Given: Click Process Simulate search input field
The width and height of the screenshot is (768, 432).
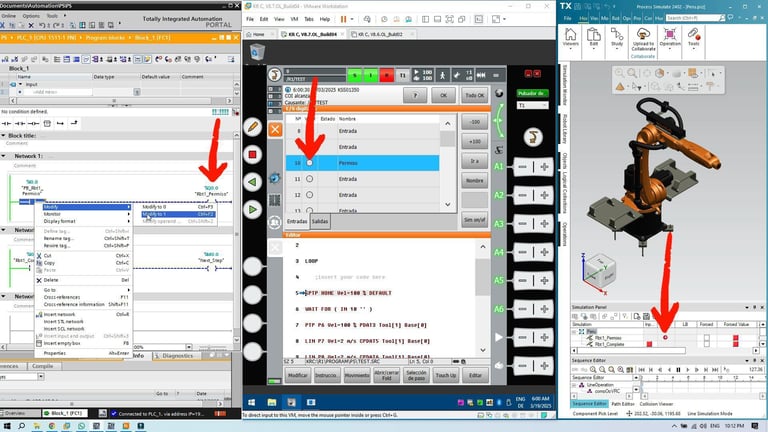Looking at the screenshot, I should pyautogui.click(x=695, y=18).
